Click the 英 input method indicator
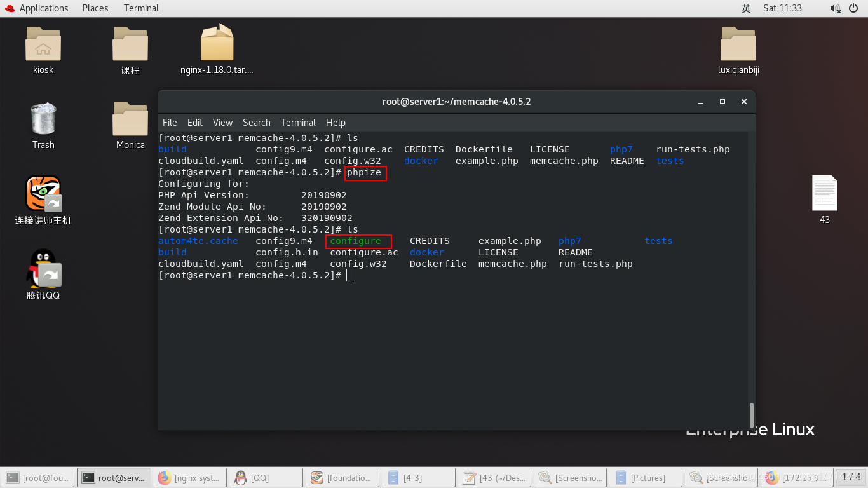Viewport: 868px width, 488px height. pos(746,8)
